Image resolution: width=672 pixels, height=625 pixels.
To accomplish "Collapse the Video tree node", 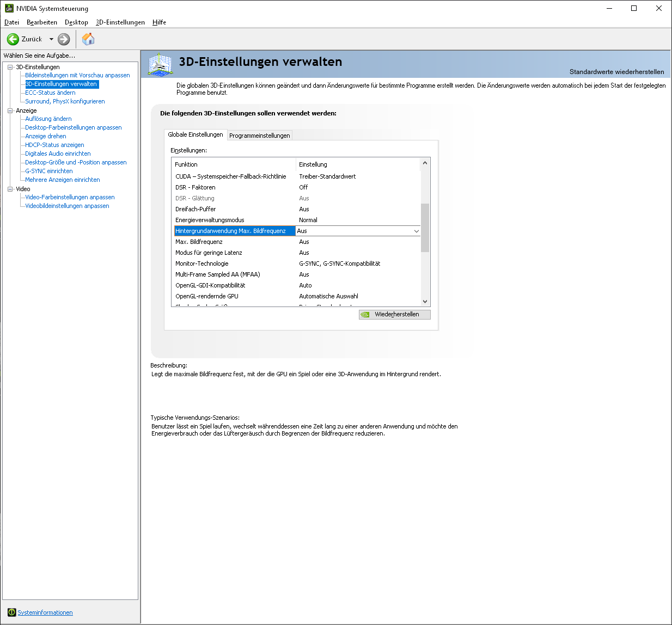I will tap(10, 189).
